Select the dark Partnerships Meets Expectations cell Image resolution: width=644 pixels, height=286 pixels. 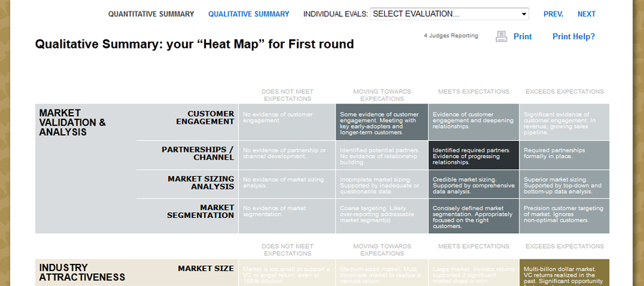click(474, 156)
